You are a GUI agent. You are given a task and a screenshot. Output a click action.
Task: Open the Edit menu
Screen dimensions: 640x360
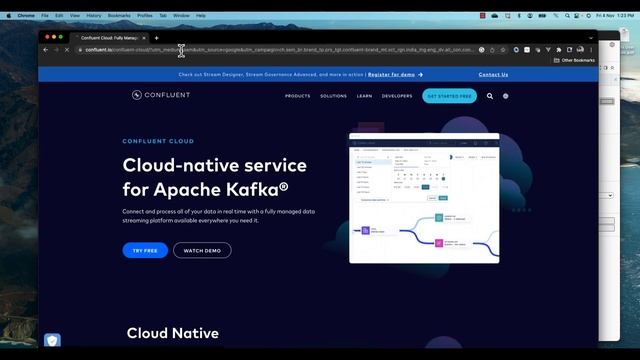pyautogui.click(x=59, y=16)
